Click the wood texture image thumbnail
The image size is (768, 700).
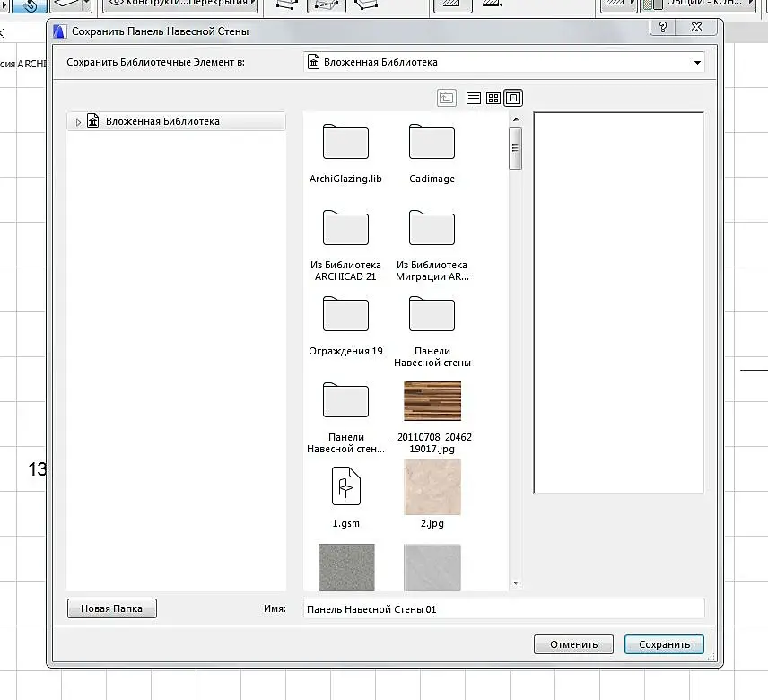[432, 400]
